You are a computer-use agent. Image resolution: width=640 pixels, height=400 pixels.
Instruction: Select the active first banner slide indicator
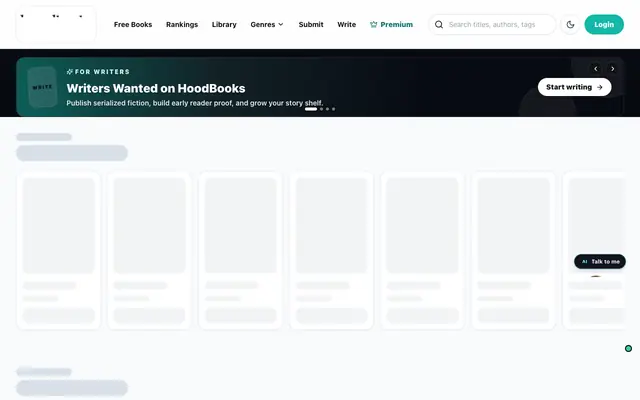point(311,109)
